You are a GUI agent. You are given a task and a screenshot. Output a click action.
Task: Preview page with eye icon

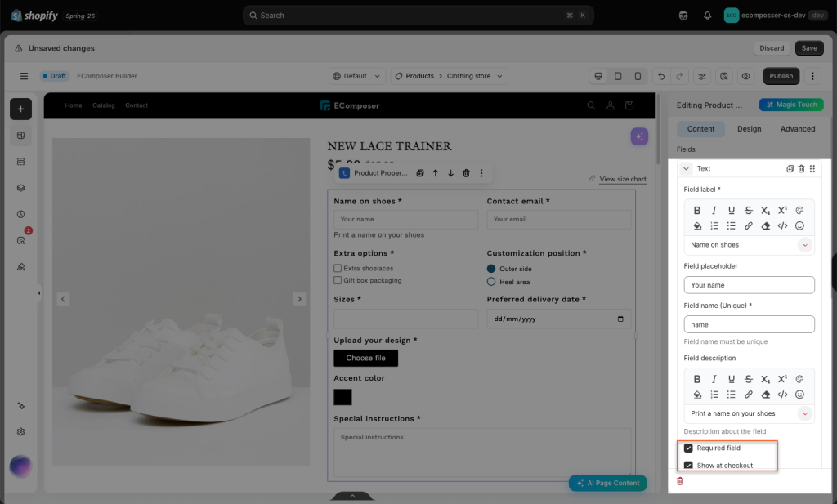pos(745,76)
